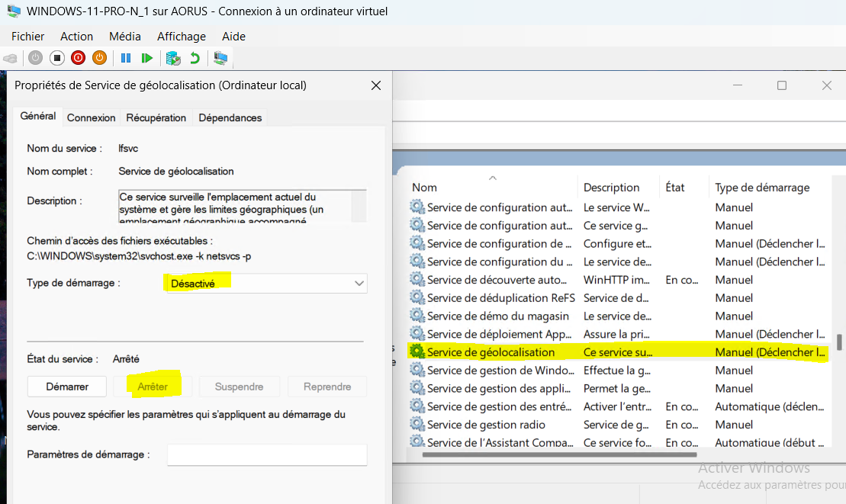Screen dimensions: 846x504
Task: Click the orange Save VM state icon
Action: [99, 58]
